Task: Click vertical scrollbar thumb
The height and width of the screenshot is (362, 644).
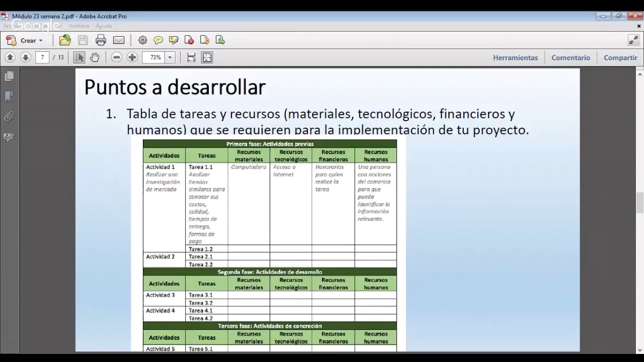Action: 640,203
